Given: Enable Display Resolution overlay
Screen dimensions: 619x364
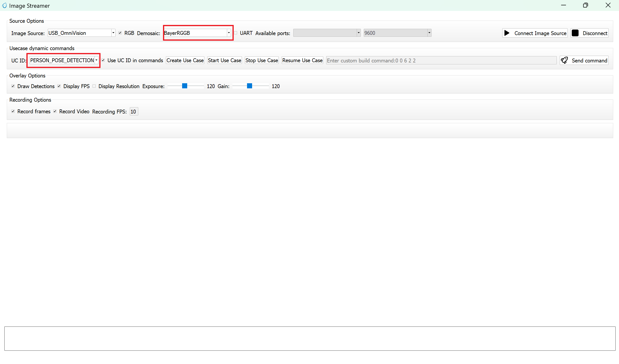Looking at the screenshot, I should click(94, 86).
